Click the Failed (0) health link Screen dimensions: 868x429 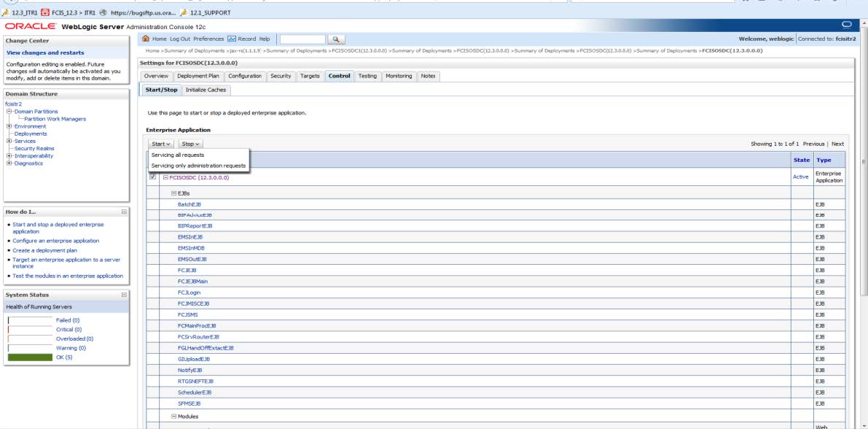pos(68,320)
